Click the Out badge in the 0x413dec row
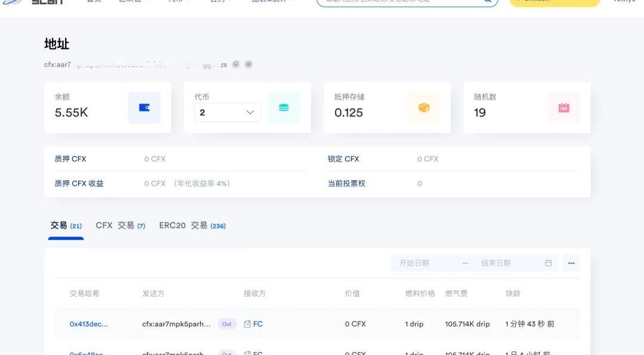The height and width of the screenshot is (355, 644). click(x=227, y=324)
